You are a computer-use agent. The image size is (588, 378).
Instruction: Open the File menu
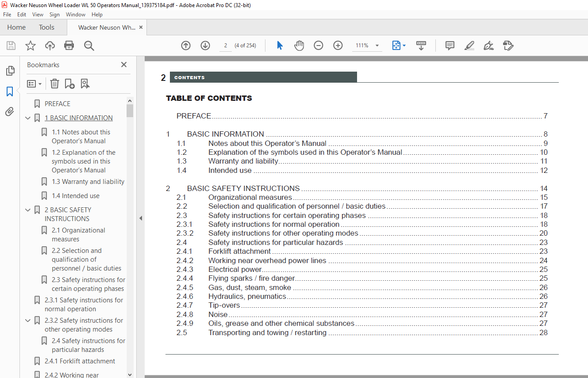[7, 15]
